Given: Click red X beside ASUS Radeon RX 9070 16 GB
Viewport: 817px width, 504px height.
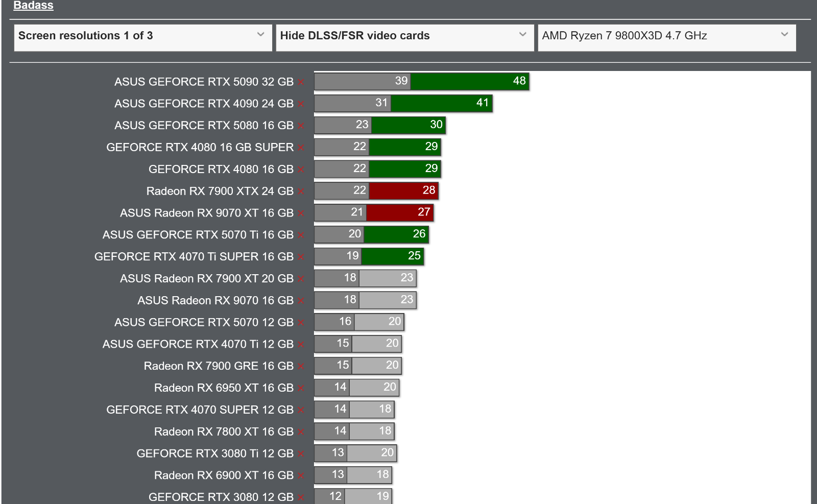Looking at the screenshot, I should click(301, 301).
